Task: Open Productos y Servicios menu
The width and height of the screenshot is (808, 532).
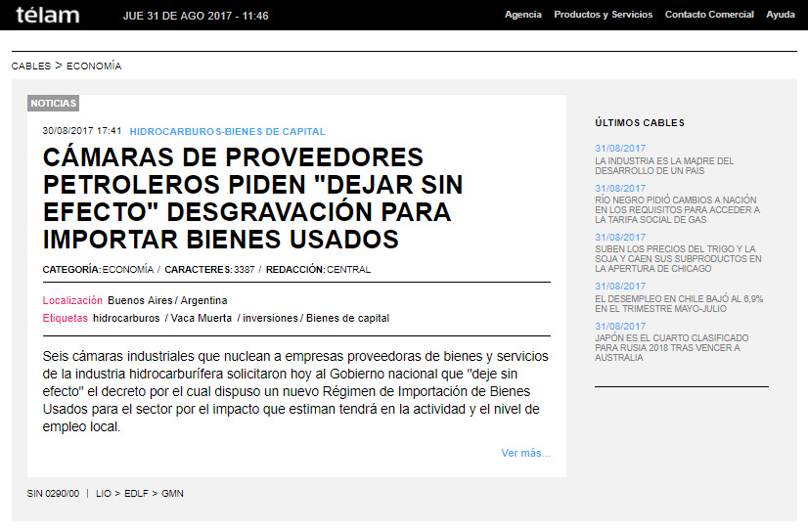Action: tap(604, 15)
